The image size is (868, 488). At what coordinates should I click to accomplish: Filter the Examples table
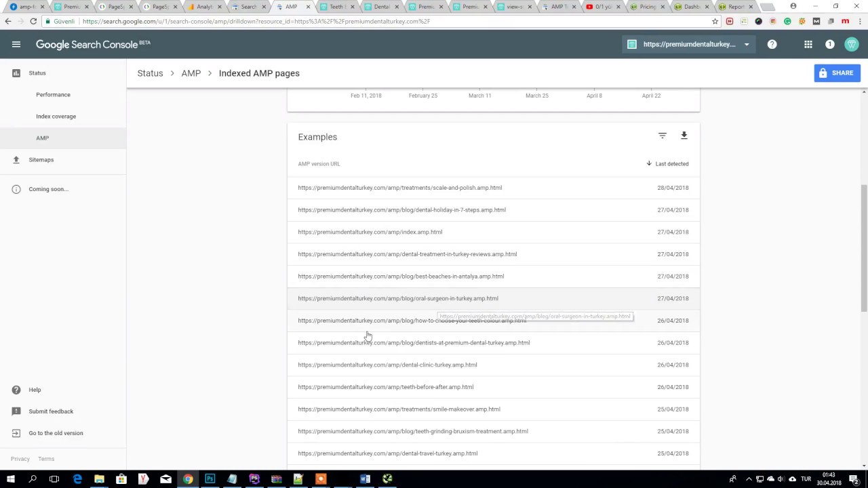click(663, 136)
